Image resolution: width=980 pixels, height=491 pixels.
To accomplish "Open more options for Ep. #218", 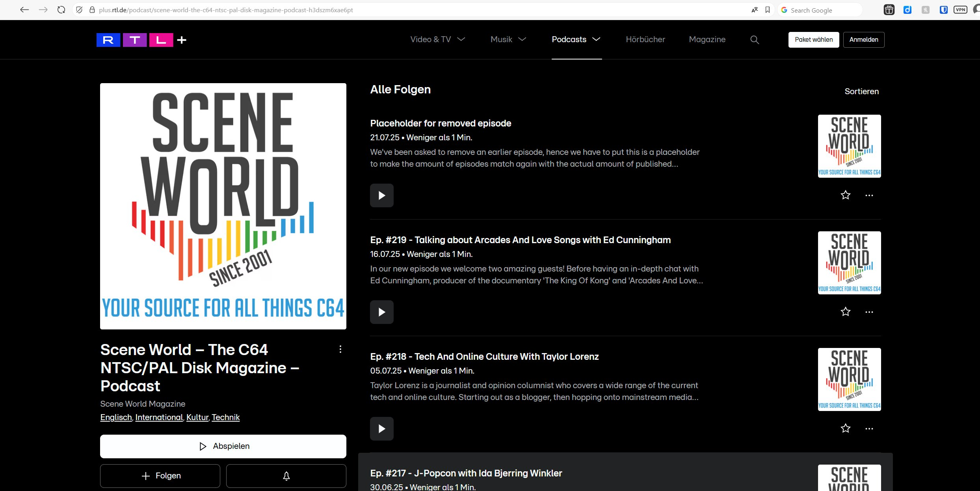I will tap(869, 429).
